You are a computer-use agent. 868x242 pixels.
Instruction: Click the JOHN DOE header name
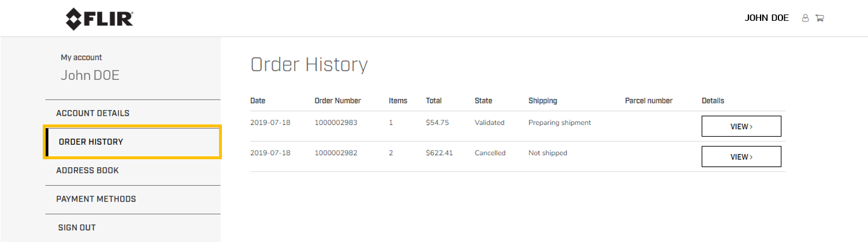[x=766, y=18]
